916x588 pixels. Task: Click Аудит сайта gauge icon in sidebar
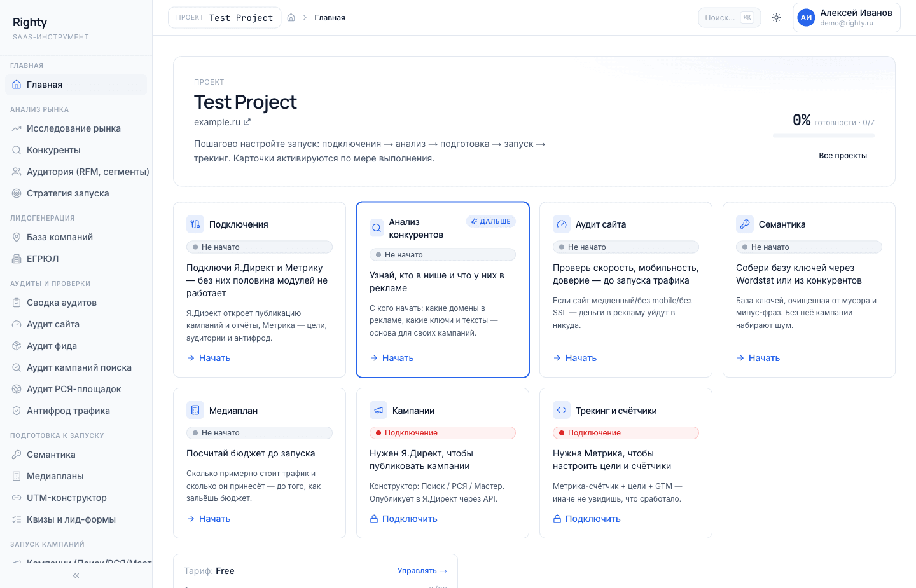coord(17,324)
